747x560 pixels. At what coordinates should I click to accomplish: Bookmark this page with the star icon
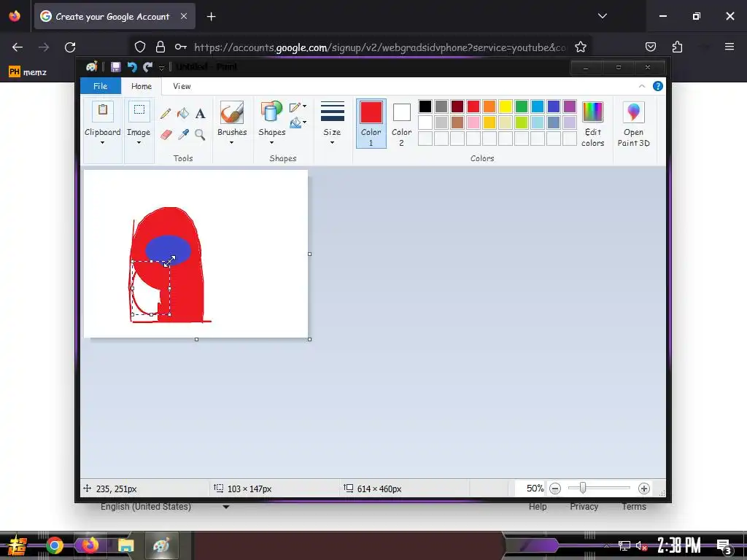click(x=580, y=47)
